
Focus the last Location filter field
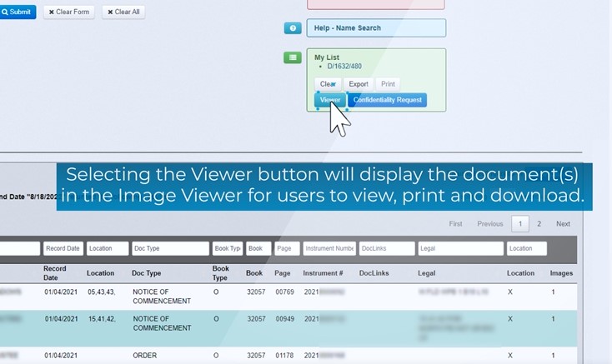click(x=527, y=249)
